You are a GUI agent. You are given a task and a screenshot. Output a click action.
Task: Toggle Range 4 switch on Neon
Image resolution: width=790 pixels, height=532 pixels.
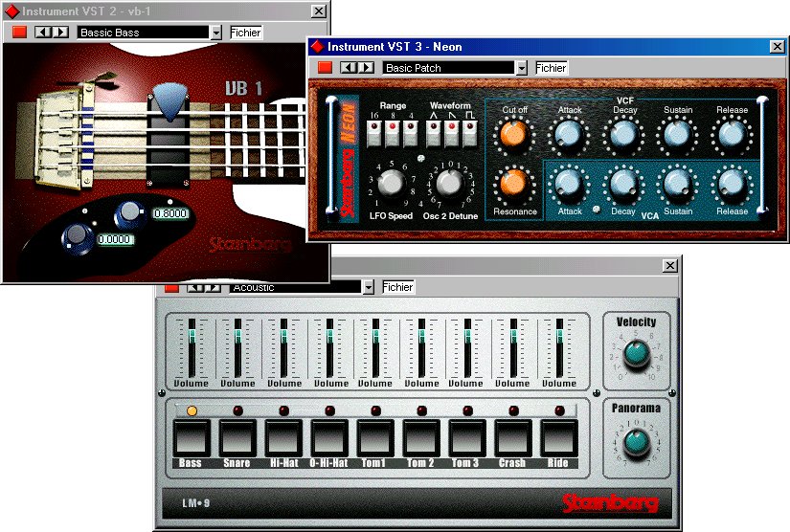[x=411, y=133]
